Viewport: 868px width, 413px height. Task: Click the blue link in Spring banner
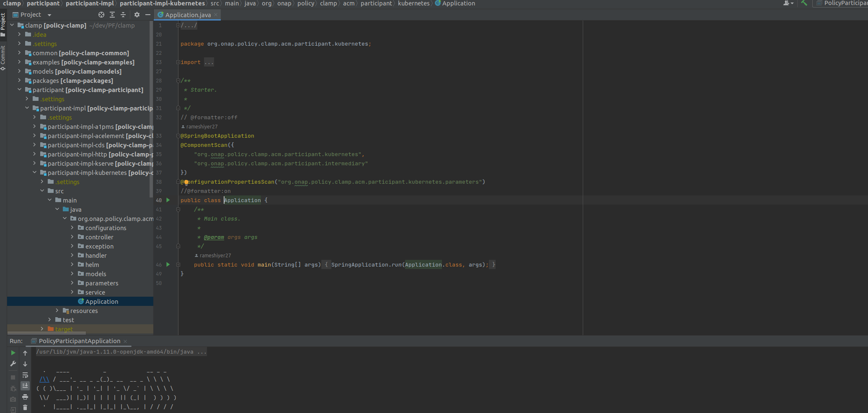(44, 380)
